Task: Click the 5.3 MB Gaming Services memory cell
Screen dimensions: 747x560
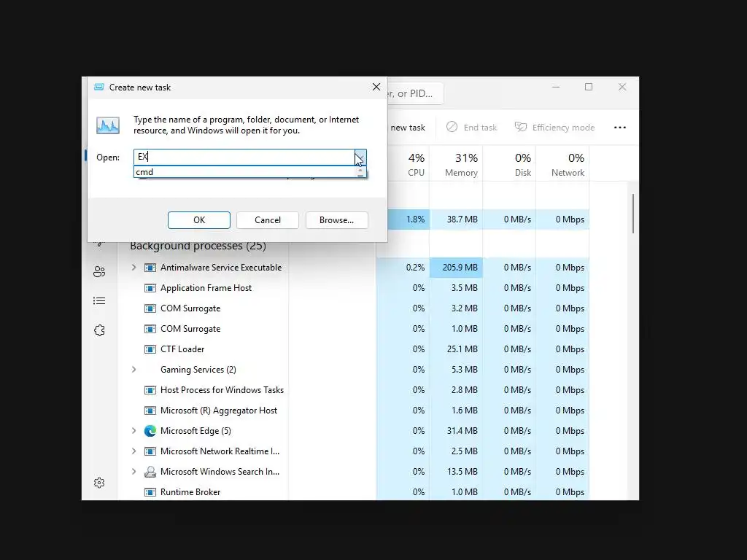Action: tap(456, 370)
